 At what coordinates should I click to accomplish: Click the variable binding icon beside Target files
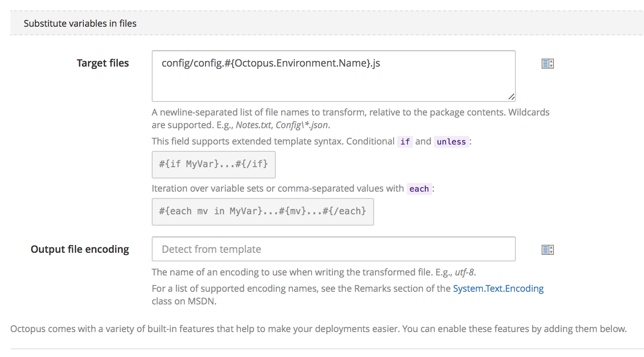click(548, 64)
